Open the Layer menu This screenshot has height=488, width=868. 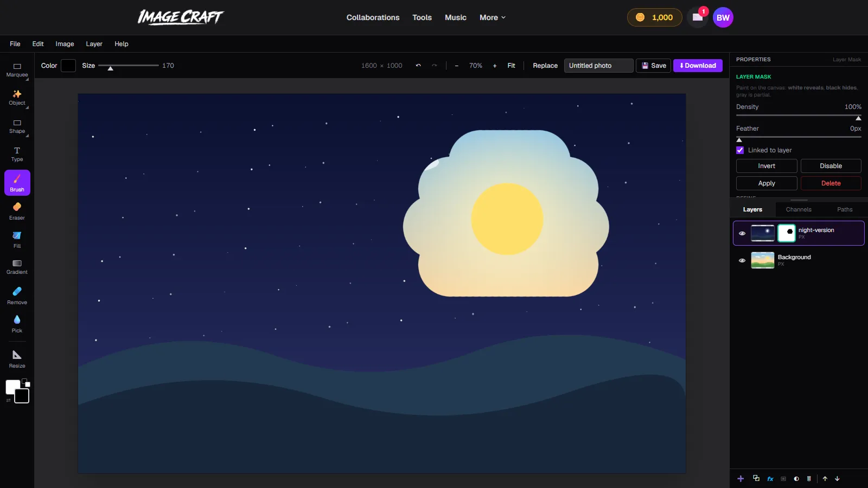point(94,44)
